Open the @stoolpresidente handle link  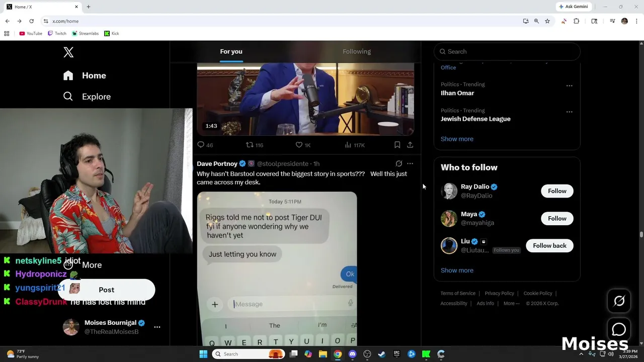283,163
